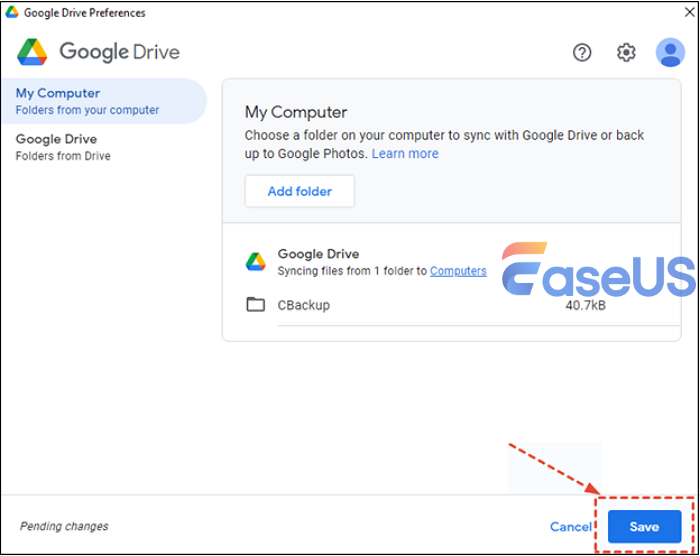Cancel the pending changes

tap(571, 527)
